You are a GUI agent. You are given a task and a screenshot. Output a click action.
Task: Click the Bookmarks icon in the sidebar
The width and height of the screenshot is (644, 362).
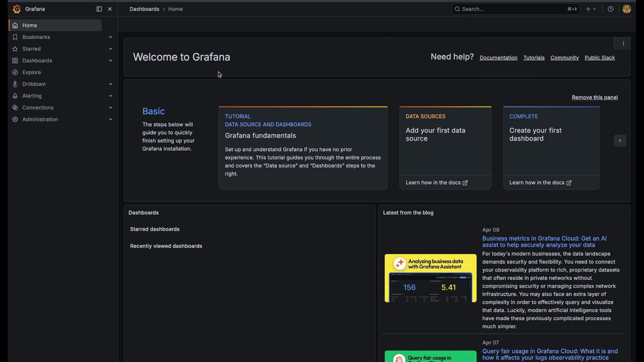(x=15, y=37)
